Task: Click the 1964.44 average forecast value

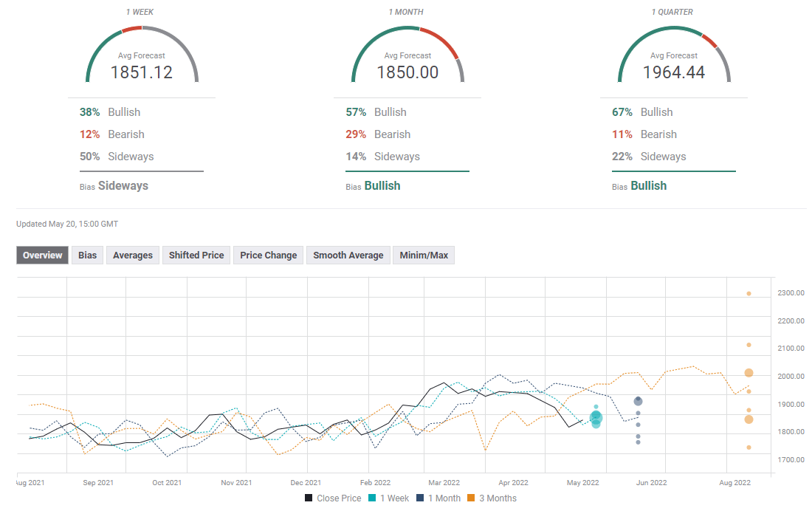Action: pos(673,72)
